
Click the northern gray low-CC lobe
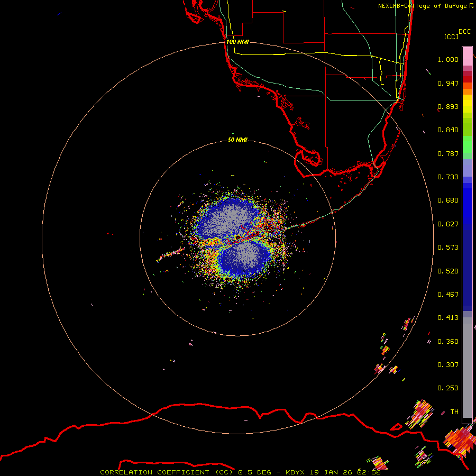tap(226, 218)
